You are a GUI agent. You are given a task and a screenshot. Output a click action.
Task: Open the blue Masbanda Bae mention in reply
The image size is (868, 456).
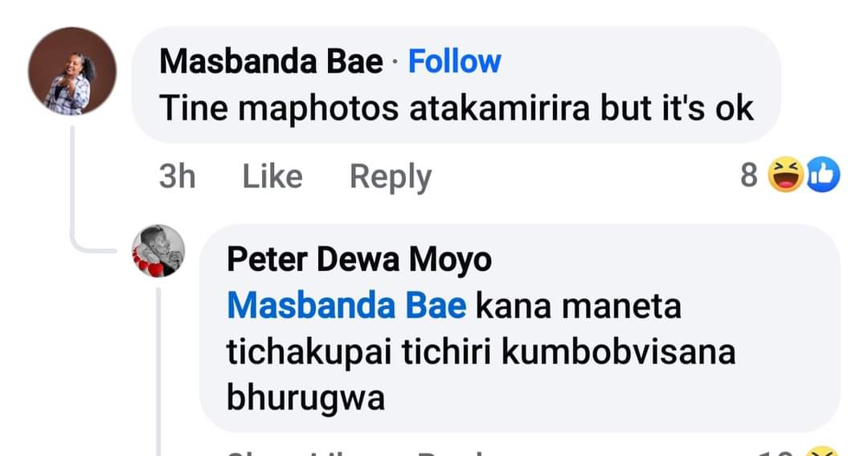click(346, 306)
